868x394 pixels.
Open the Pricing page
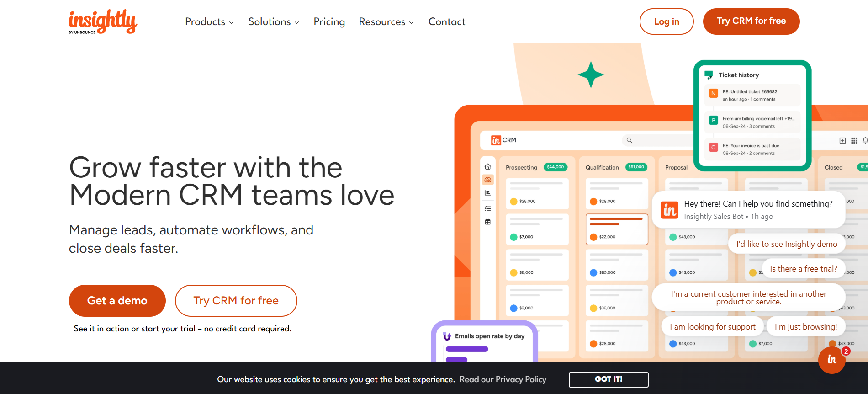(x=329, y=22)
